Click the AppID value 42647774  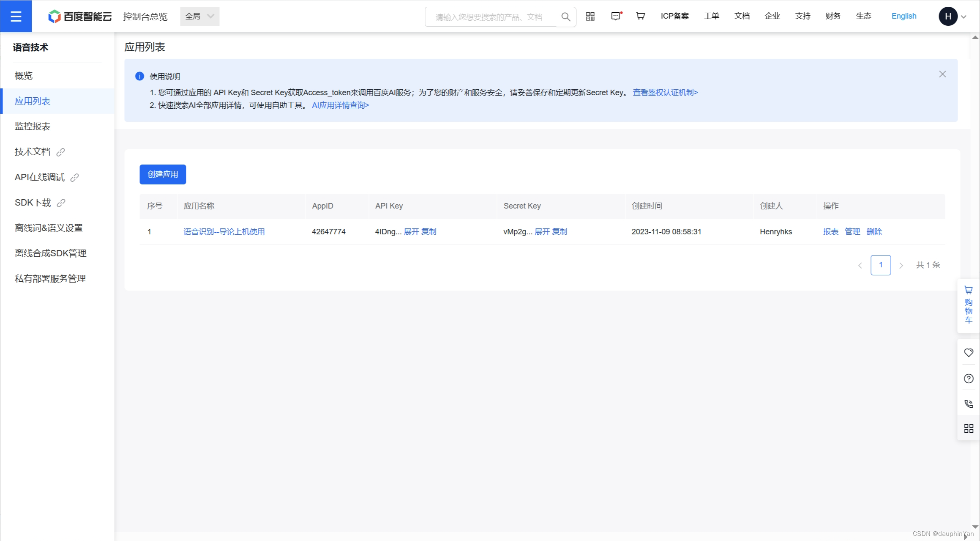pos(329,231)
